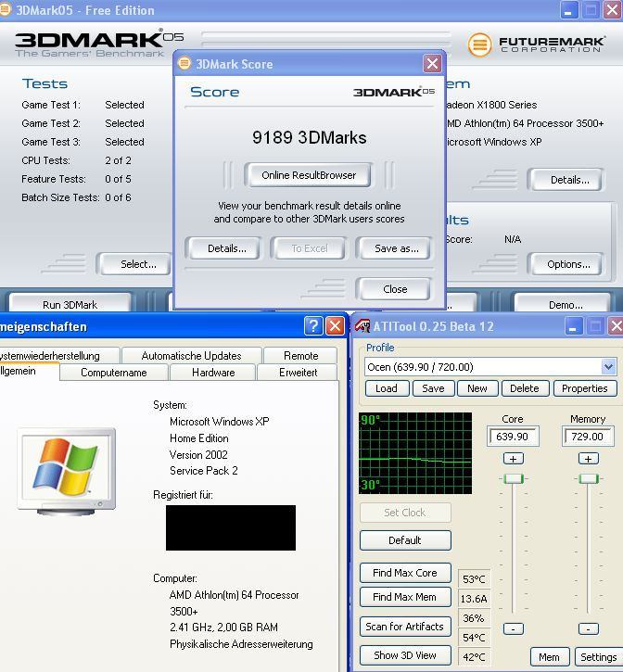Viewport: 623px width, 672px height.
Task: Click the 'CPU Tests:' label in Tests
Action: (x=45, y=160)
